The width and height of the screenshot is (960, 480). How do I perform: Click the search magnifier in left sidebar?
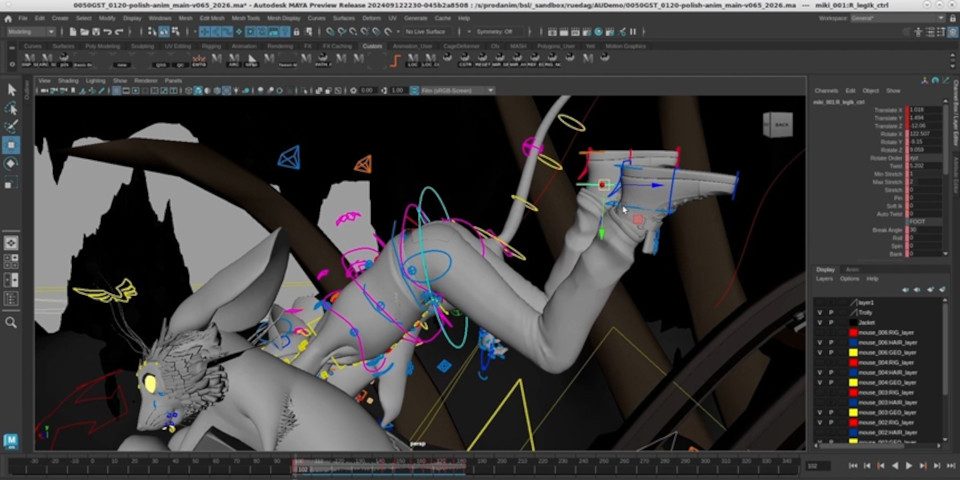coord(11,322)
